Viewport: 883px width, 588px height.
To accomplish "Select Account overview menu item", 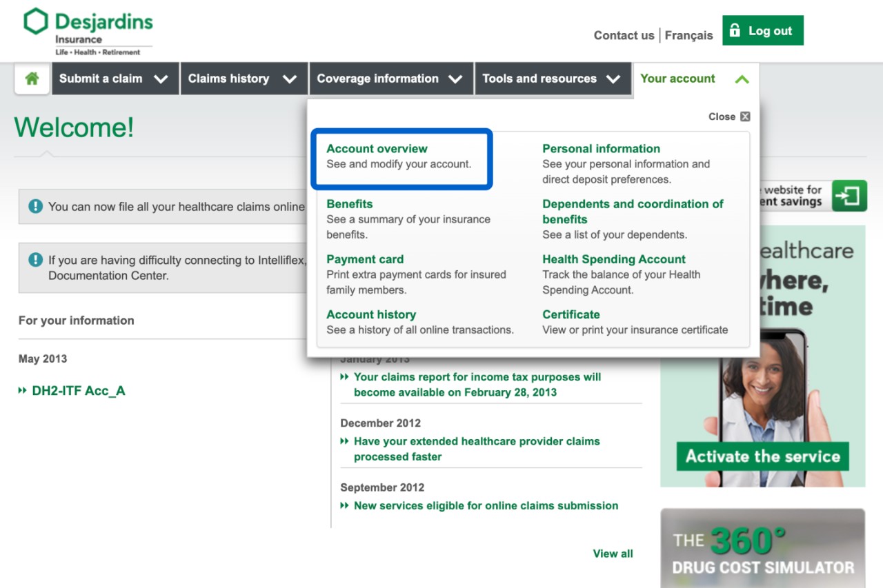I will pyautogui.click(x=377, y=149).
